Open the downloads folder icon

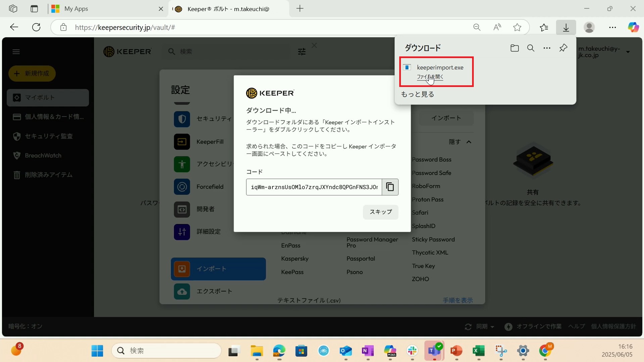514,48
